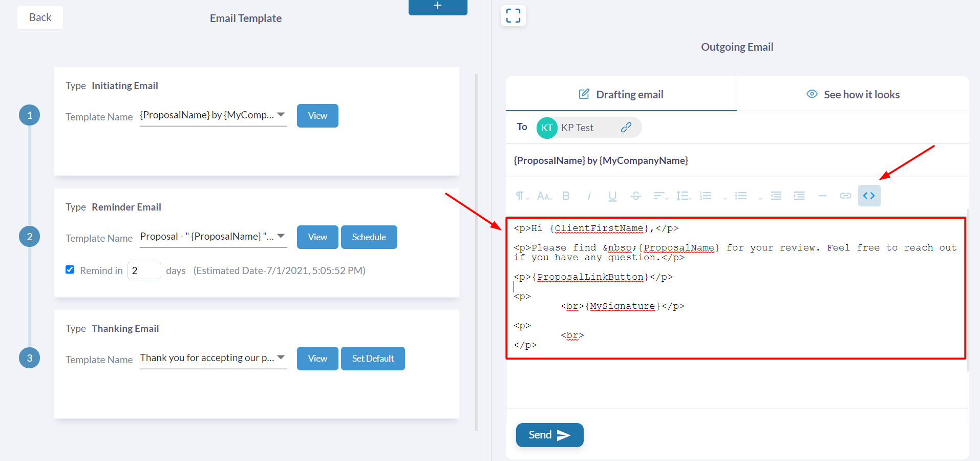
Task: Click Schedule for the Reminder Email
Action: point(369,237)
